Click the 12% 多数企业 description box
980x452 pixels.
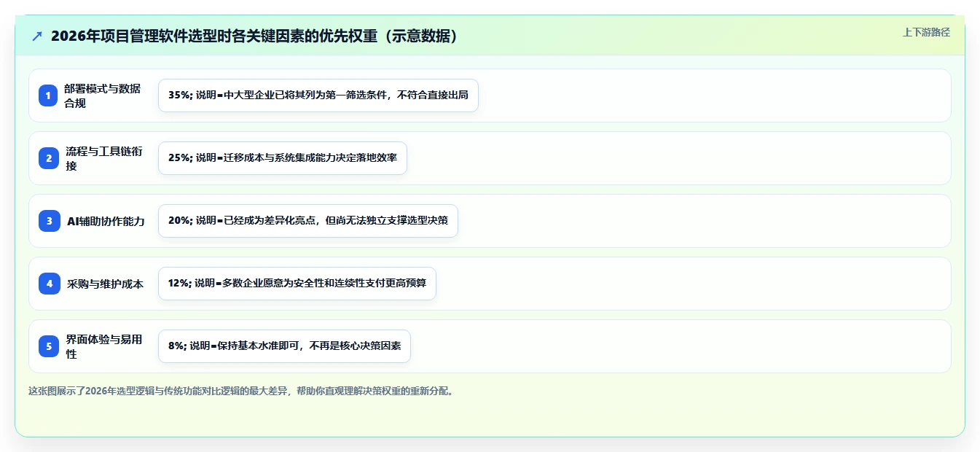(297, 284)
